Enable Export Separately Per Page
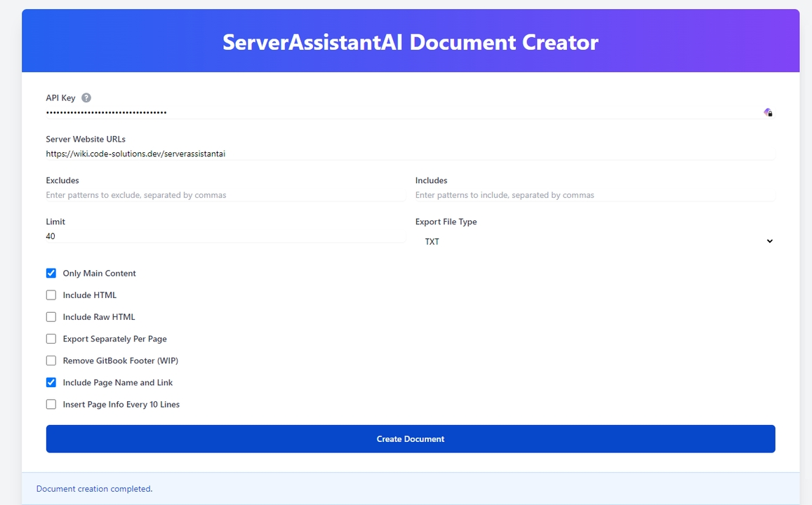Screen dimensions: 812x505 51,338
